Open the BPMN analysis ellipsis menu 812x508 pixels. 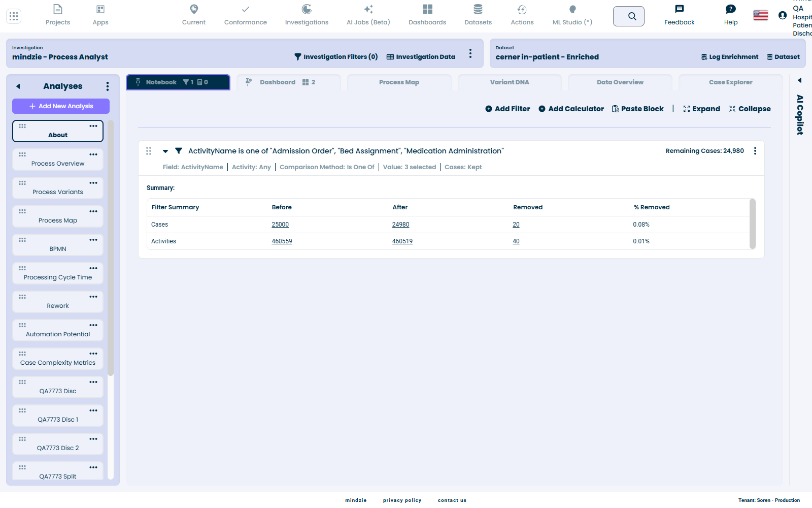(93, 240)
